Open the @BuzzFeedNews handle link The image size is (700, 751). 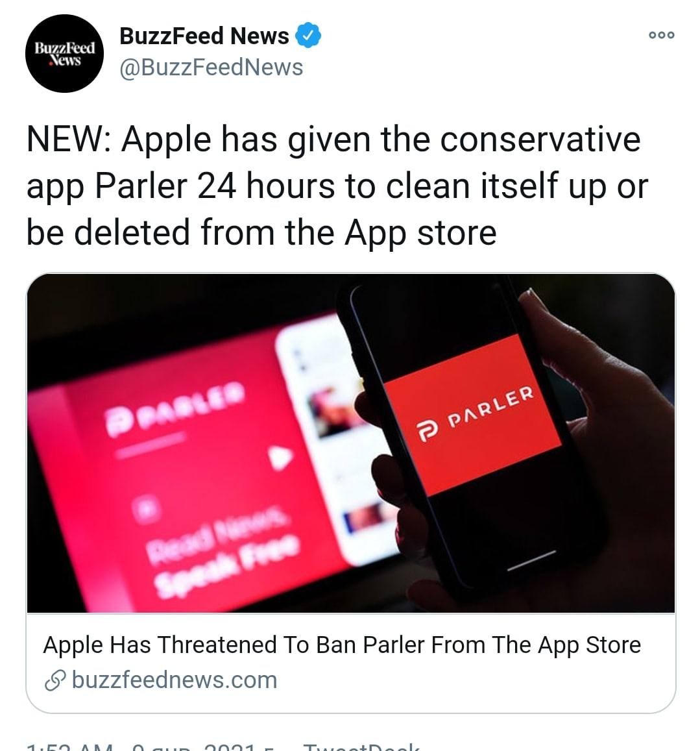(211, 67)
